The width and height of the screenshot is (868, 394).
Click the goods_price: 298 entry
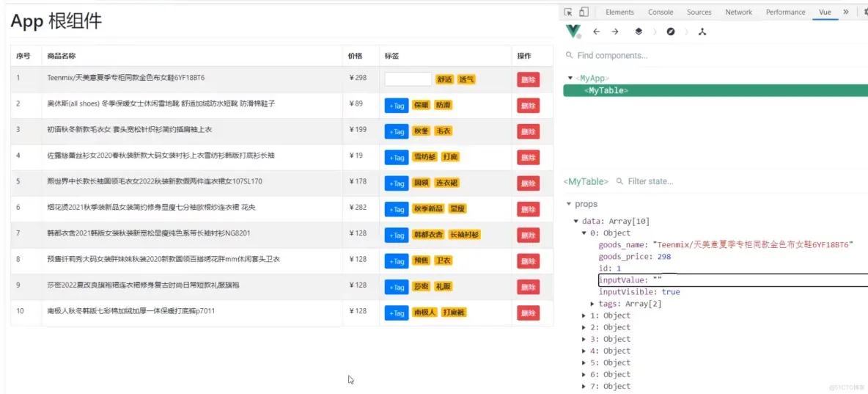[634, 257]
